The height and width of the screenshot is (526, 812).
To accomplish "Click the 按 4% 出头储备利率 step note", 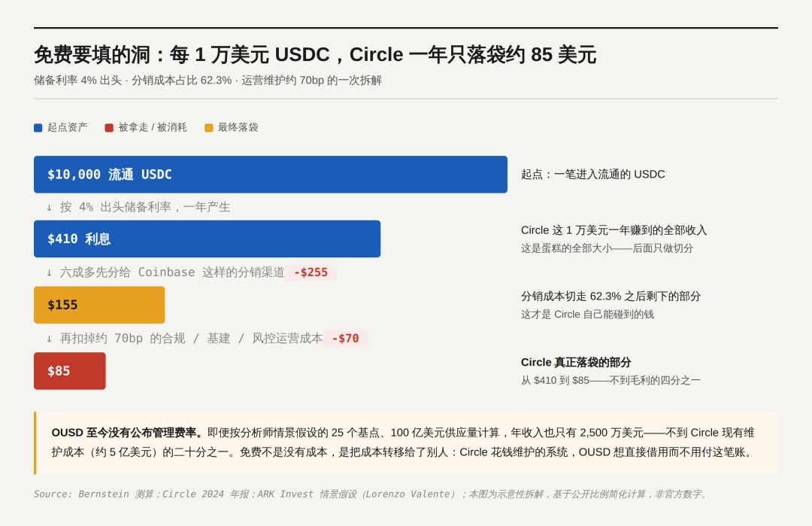I will tap(138, 207).
